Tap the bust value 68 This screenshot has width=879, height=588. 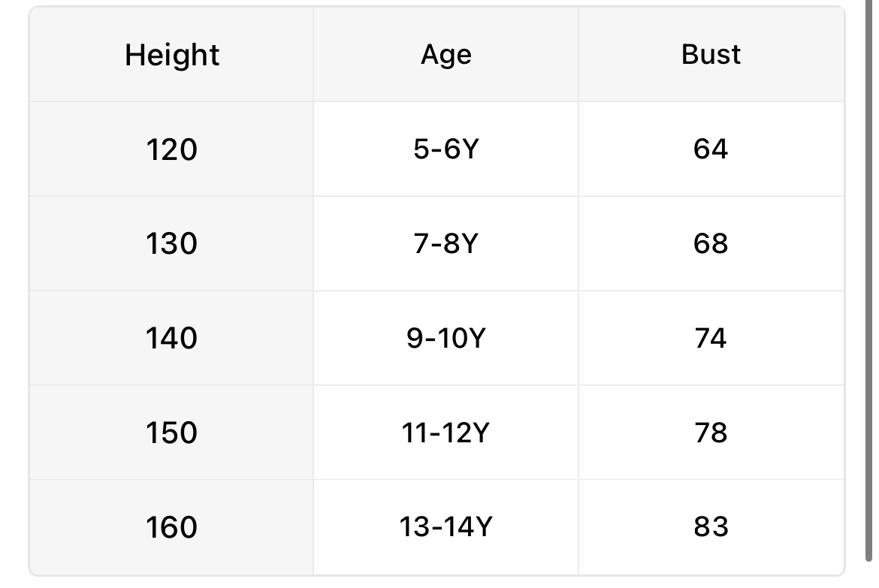pyautogui.click(x=711, y=244)
